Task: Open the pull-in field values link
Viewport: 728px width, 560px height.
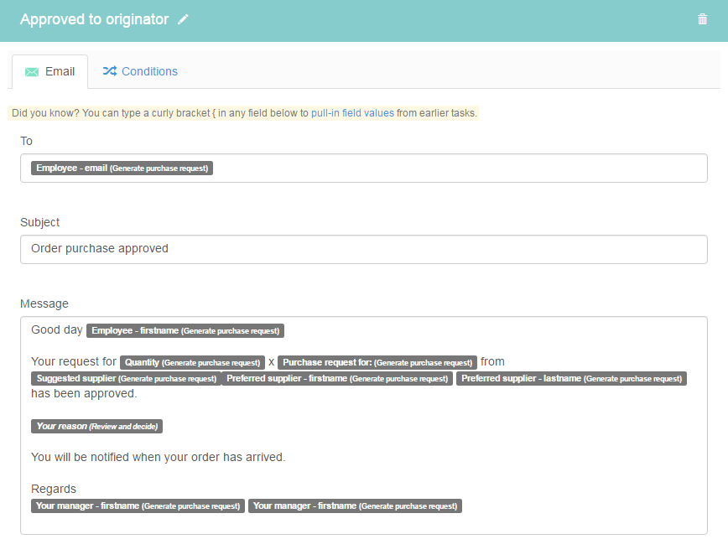Action: point(352,113)
